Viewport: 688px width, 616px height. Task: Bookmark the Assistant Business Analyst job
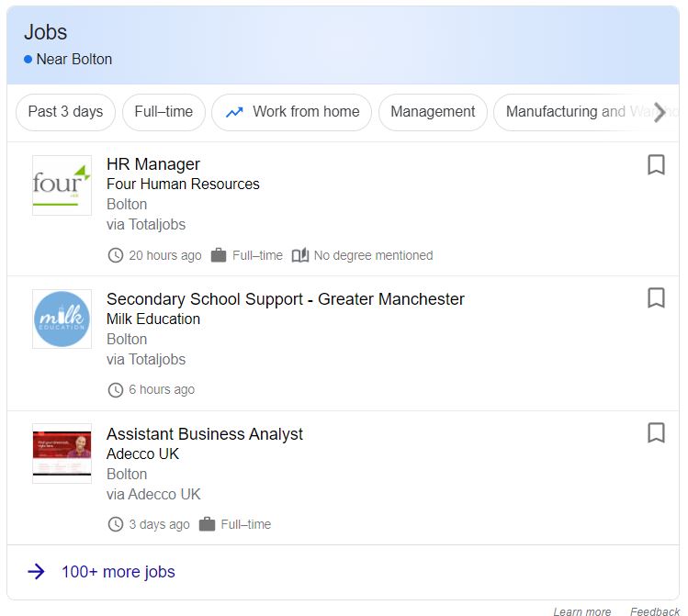tap(656, 433)
